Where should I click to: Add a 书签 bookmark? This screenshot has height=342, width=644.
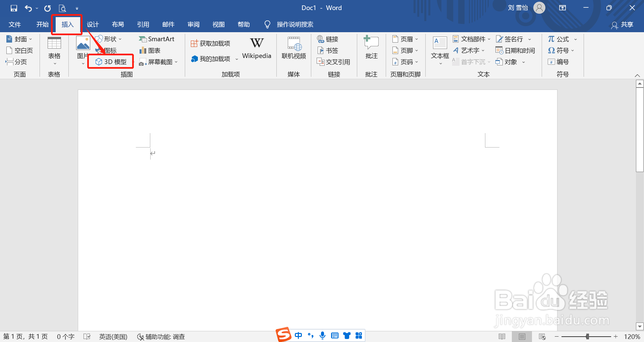coord(328,50)
